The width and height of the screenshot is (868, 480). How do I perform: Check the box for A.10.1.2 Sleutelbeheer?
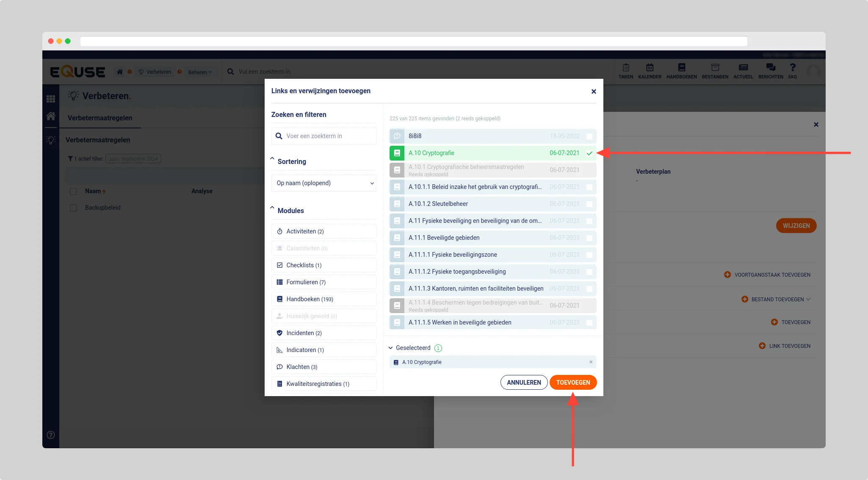point(589,204)
